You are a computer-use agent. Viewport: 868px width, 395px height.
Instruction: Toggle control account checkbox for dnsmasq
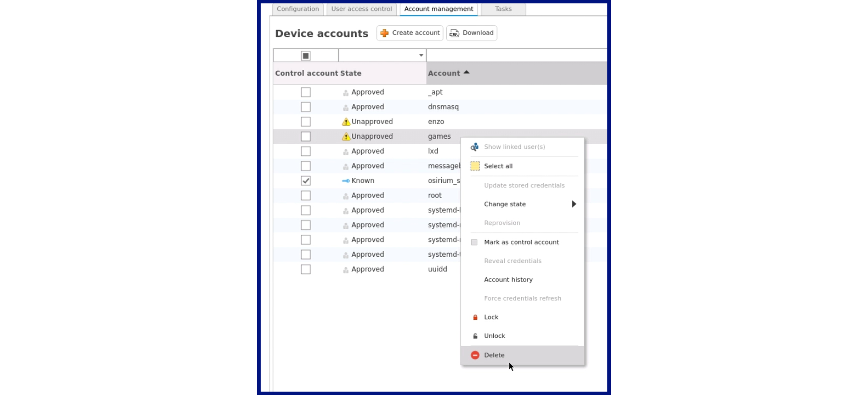tap(306, 107)
